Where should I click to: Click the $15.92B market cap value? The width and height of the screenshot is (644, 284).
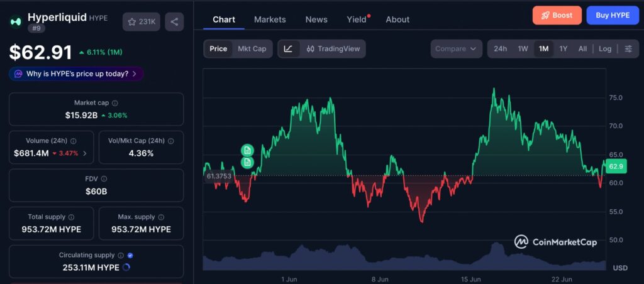81,116
